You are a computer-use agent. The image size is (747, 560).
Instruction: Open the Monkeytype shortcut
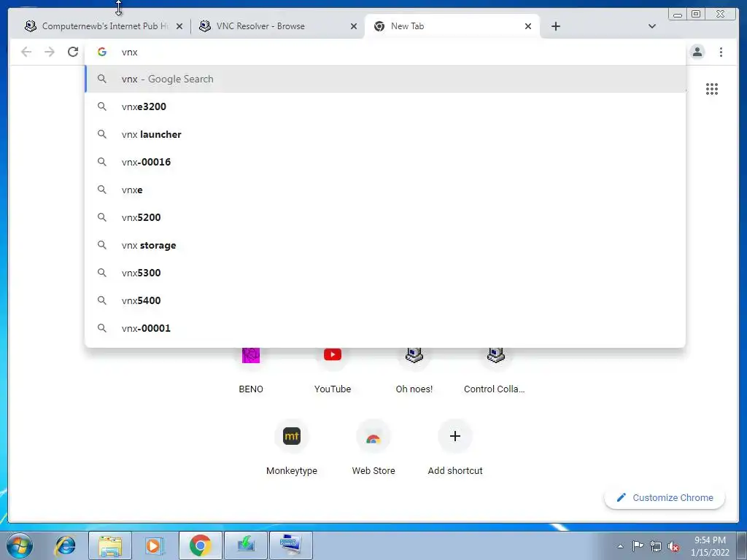(292, 448)
